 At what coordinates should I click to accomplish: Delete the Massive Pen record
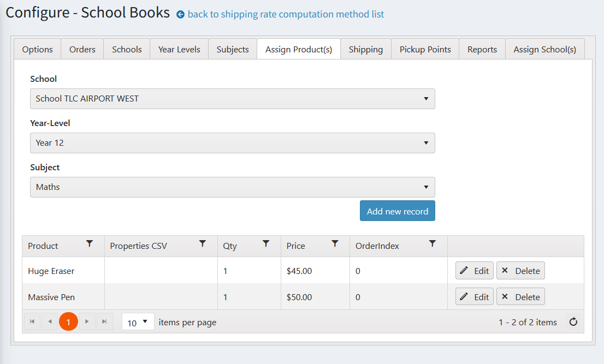pos(520,297)
